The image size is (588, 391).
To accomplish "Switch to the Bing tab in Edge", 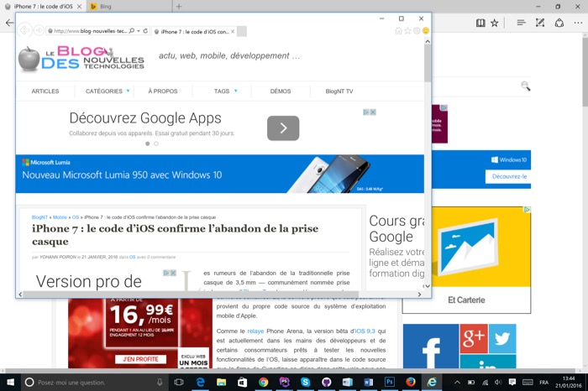I will coord(129,7).
